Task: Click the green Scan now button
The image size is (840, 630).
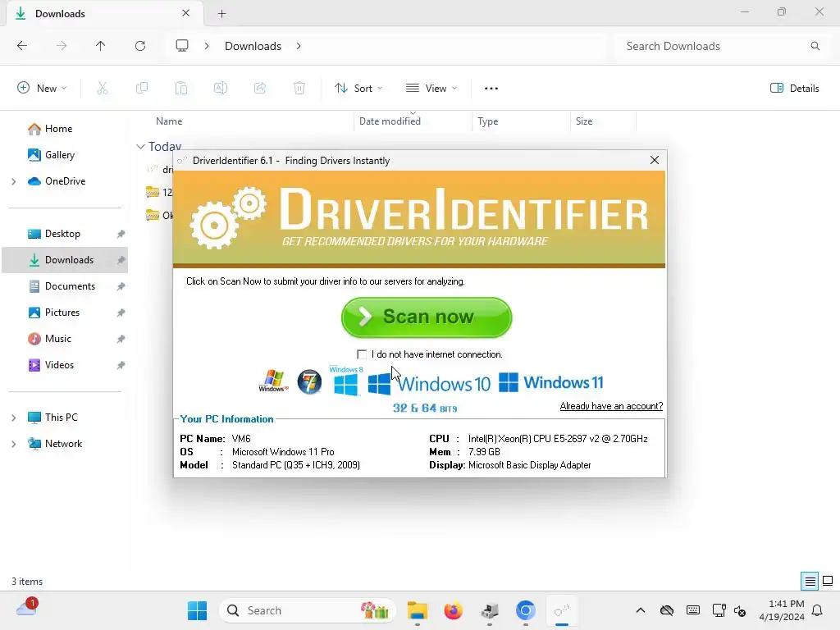Action: (427, 317)
